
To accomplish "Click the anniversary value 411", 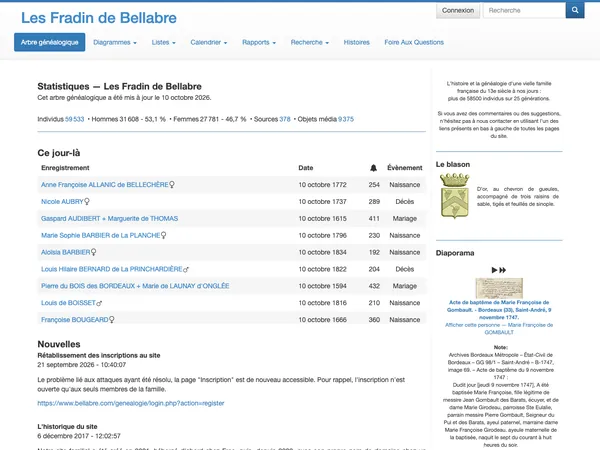I will pos(374,218).
